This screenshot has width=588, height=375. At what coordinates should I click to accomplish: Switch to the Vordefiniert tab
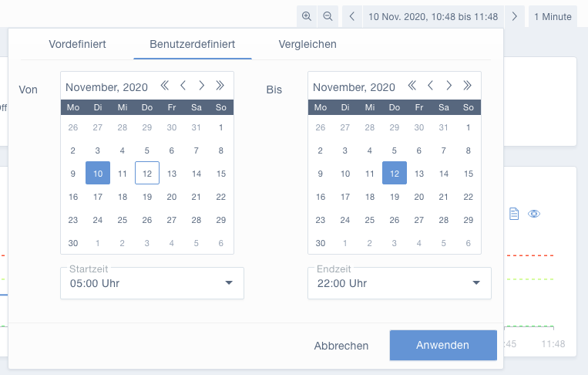pyautogui.click(x=77, y=44)
